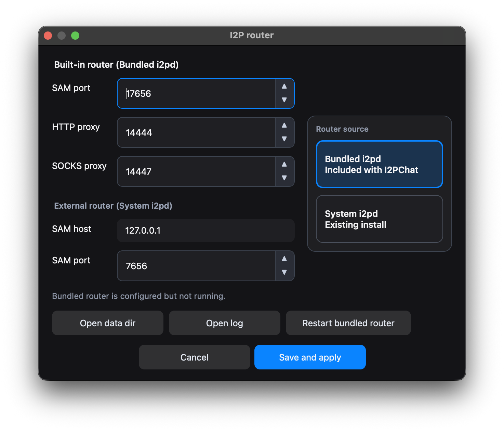Click the External router (System i2pd) heading
504x431 pixels.
point(113,206)
